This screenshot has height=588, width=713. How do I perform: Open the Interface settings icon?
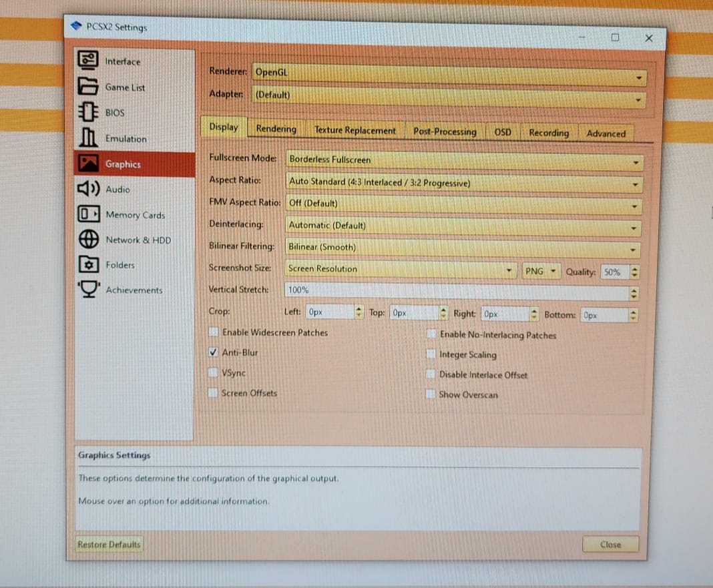[87, 60]
